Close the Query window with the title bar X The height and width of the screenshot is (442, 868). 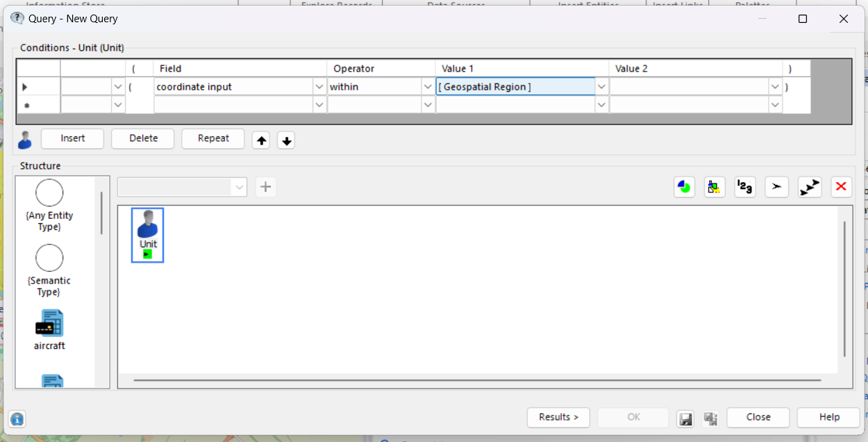tap(844, 19)
